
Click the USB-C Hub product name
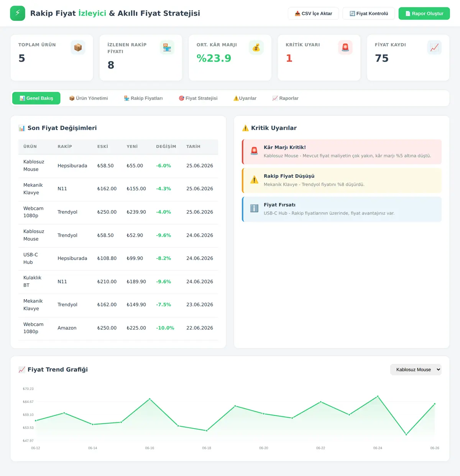click(31, 258)
